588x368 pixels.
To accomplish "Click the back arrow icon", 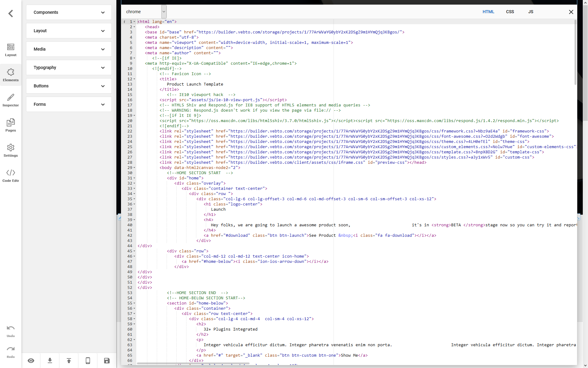I will (x=11, y=13).
